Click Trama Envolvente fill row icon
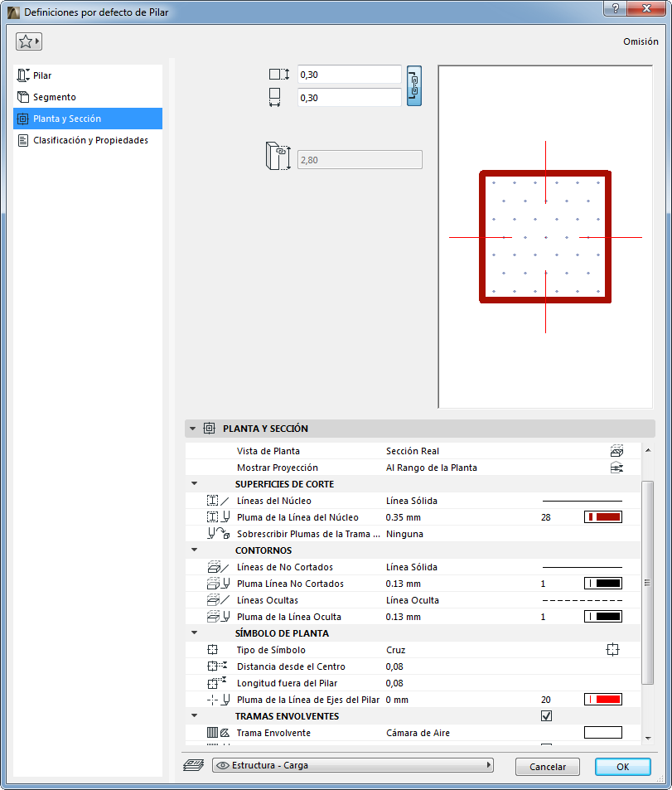Viewport: 672px width, 790px height. [x=218, y=733]
